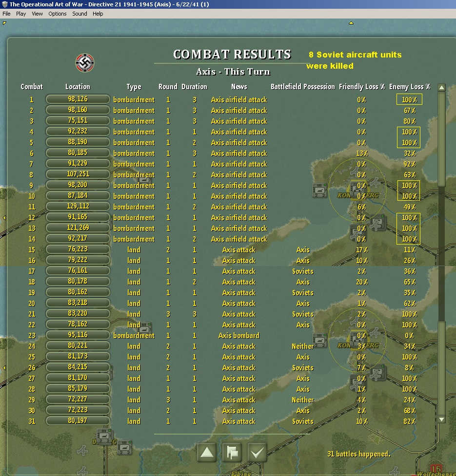The width and height of the screenshot is (456, 476).
Task: Click top-left corner map scroll arrow
Action: coord(4,23)
